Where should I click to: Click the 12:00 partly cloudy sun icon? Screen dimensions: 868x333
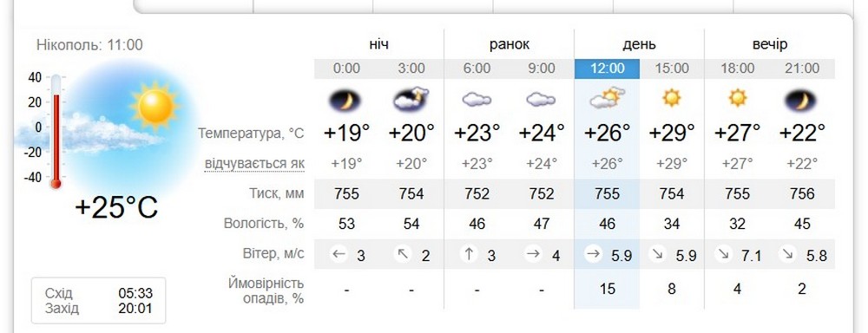coord(607,98)
